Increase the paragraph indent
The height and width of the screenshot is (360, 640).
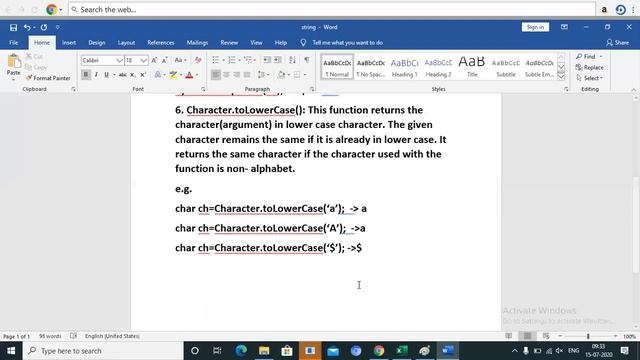(278, 60)
